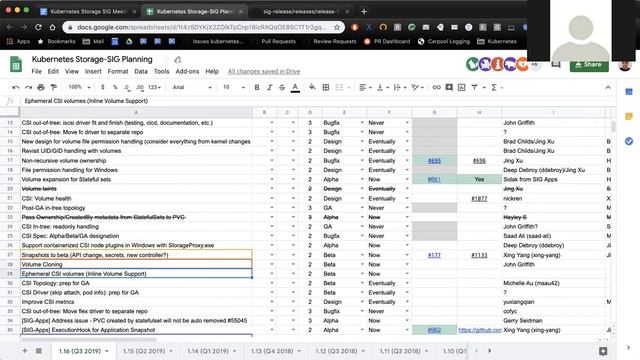The width and height of the screenshot is (640, 360).
Task: Reload the page in Chrome
Action: 38,27
